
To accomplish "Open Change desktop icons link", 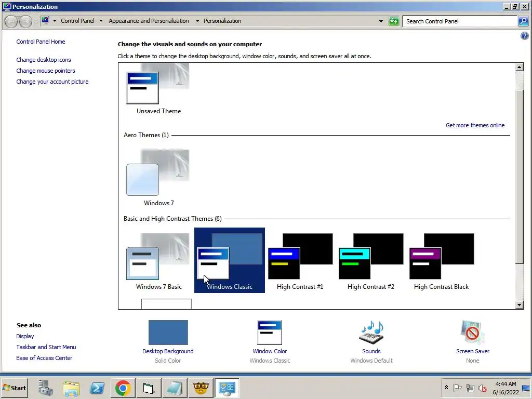I will click(x=44, y=60).
